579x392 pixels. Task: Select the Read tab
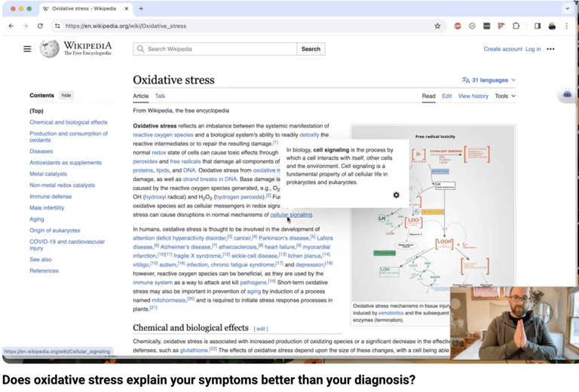[x=428, y=96]
